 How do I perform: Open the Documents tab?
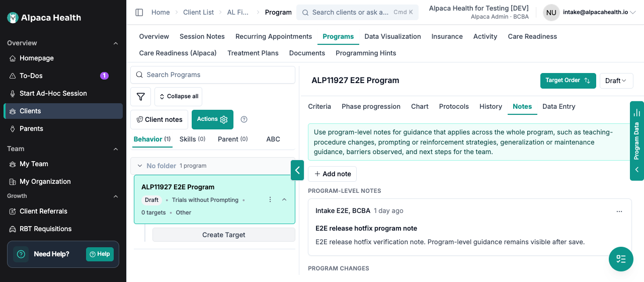(307, 53)
